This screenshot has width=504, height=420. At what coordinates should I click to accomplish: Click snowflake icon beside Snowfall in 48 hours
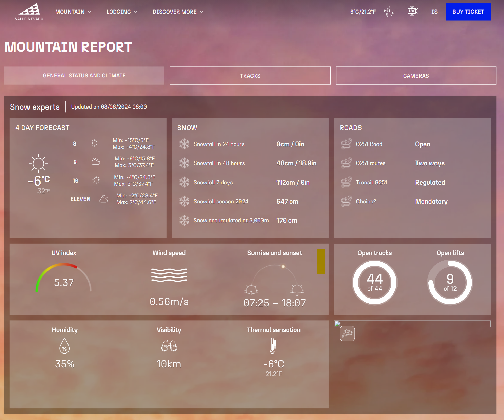tap(184, 163)
